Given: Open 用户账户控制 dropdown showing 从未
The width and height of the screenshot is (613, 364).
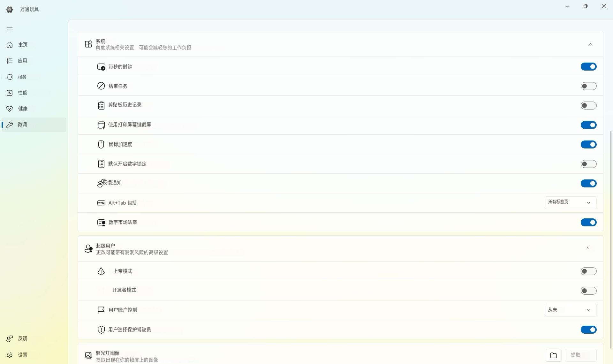Looking at the screenshot, I should tap(570, 310).
